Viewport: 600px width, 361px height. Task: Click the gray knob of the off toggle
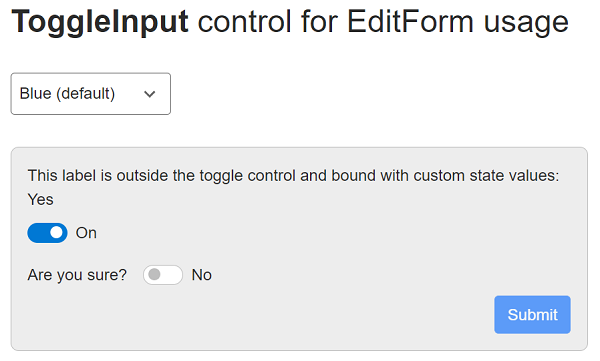[x=154, y=274]
